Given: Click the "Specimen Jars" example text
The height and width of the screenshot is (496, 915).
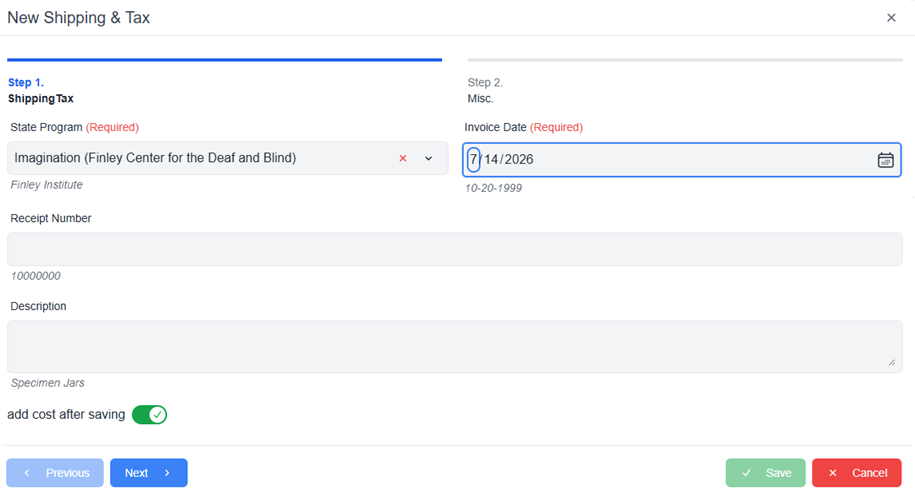Looking at the screenshot, I should pyautogui.click(x=48, y=383).
